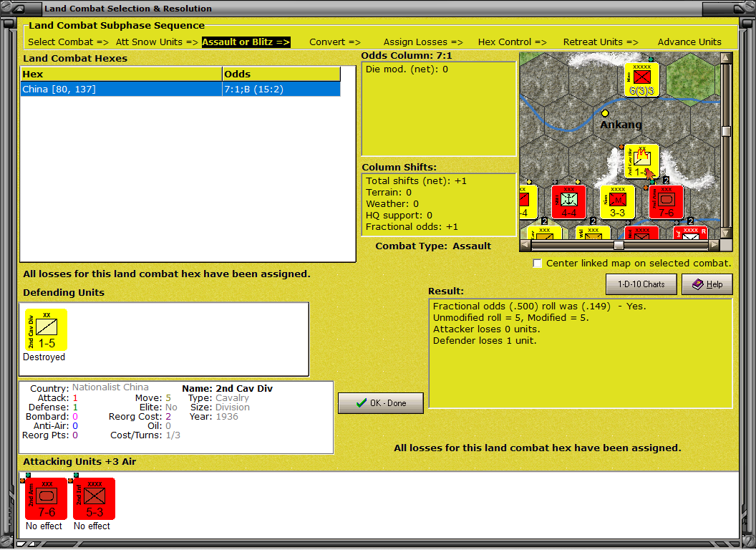This screenshot has width=756, height=550.
Task: Click the map horizontal scrollbar thumb
Action: click(619, 245)
